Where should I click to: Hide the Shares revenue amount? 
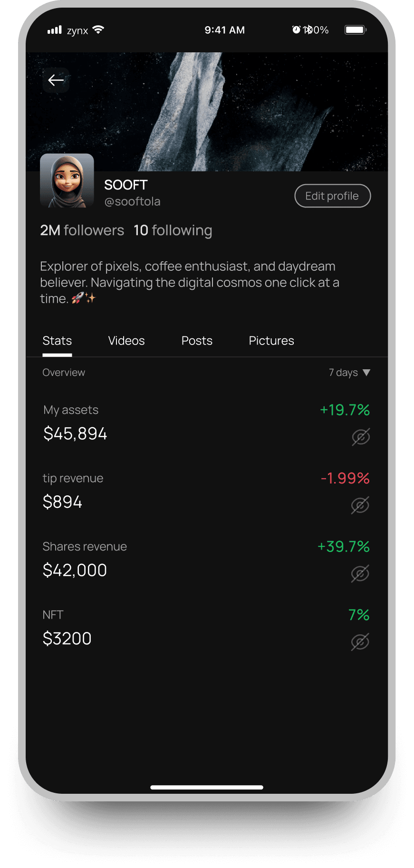click(x=360, y=573)
